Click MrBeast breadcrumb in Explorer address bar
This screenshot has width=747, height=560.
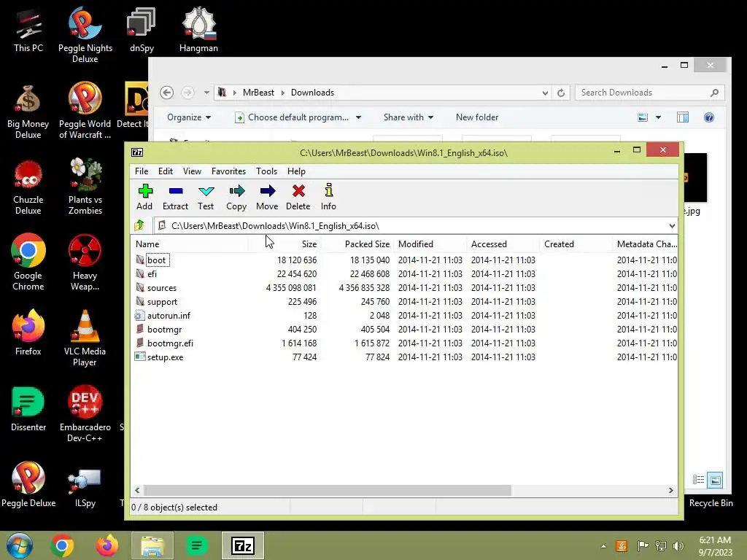(258, 93)
